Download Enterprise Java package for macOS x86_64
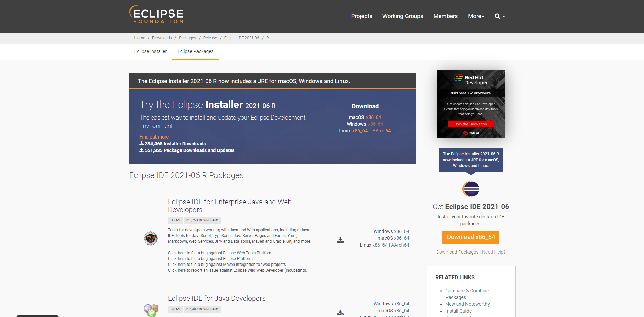 pos(401,238)
